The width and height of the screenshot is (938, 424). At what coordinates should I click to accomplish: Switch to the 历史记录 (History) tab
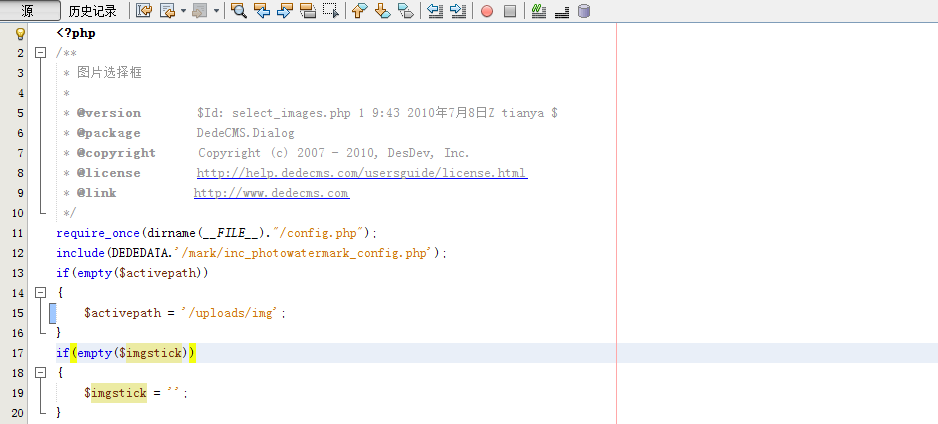click(92, 11)
